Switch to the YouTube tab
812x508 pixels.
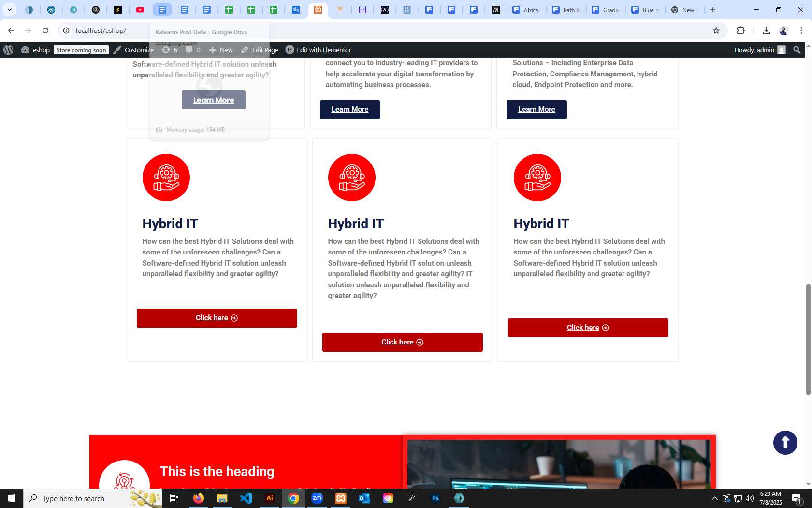coord(140,10)
